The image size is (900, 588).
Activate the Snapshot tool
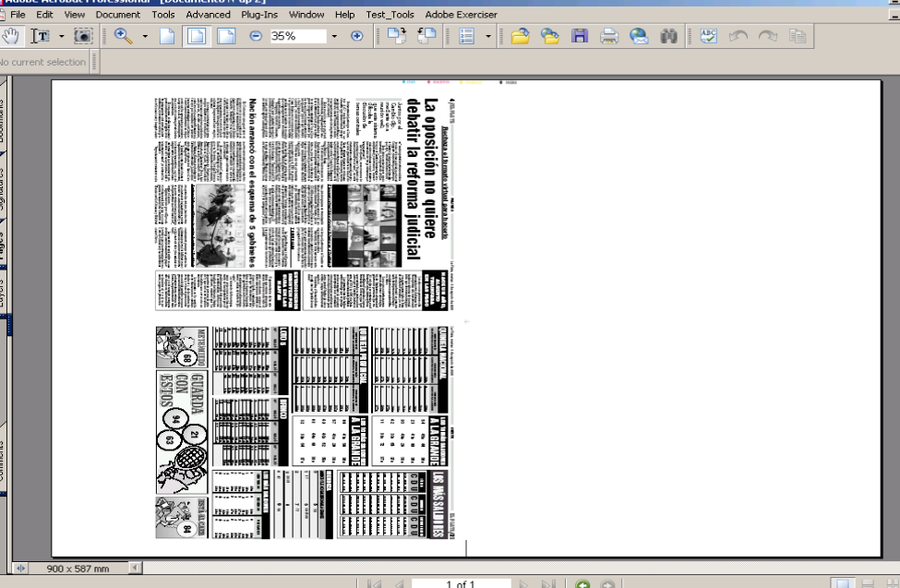81,37
